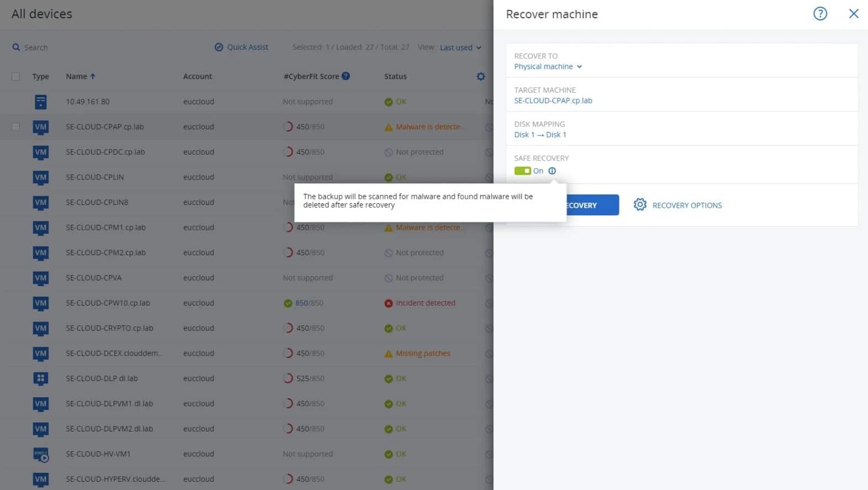This screenshot has width=868, height=490.
Task: Select the SE-CLOUD-CPLIN8 device name
Action: click(x=97, y=202)
